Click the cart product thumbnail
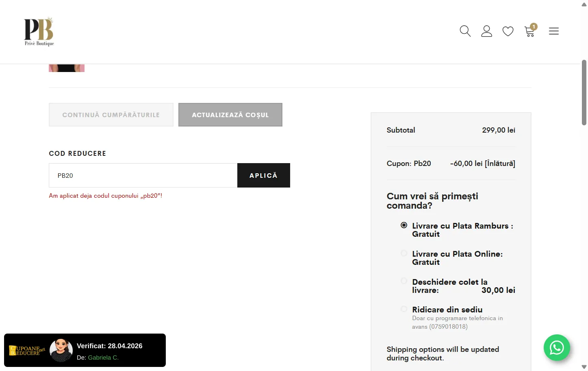Viewport: 588px width, 371px height. click(67, 68)
